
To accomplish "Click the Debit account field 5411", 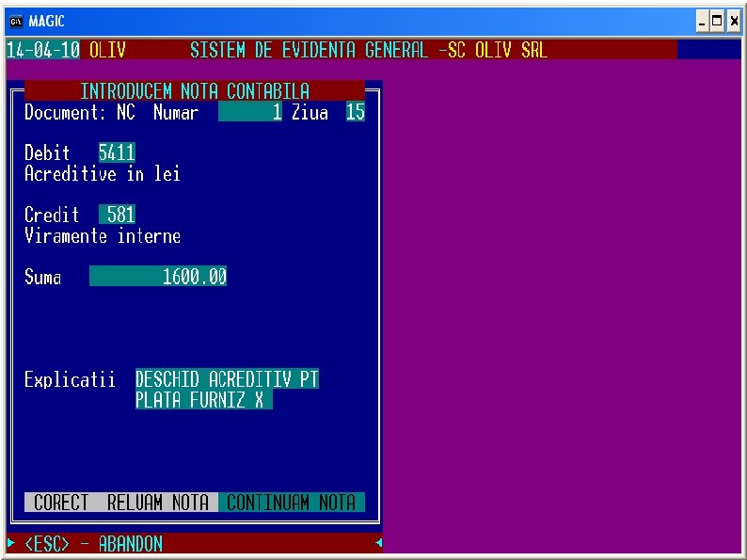I will [117, 153].
